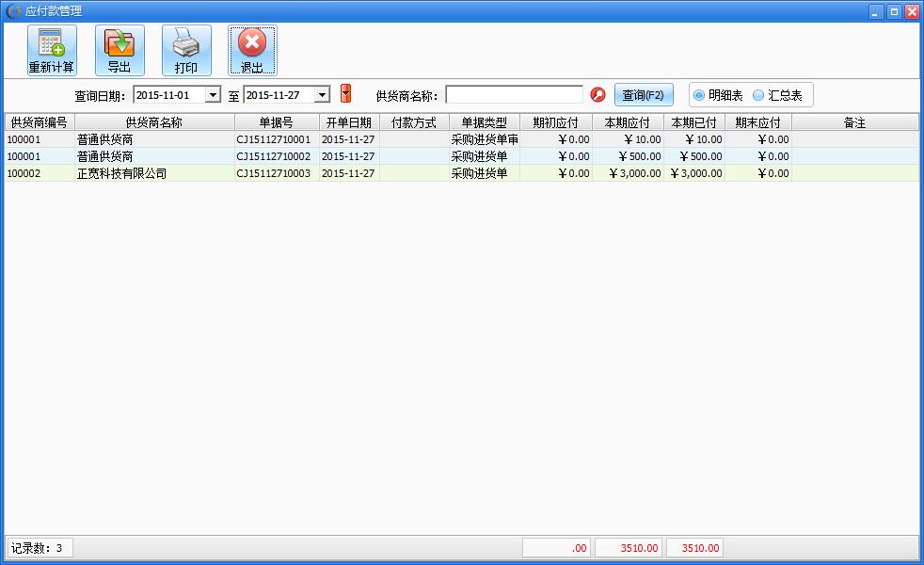The height and width of the screenshot is (565, 924).
Task: Click 普通供货商 in CJ15112710001 row
Action: [154, 139]
